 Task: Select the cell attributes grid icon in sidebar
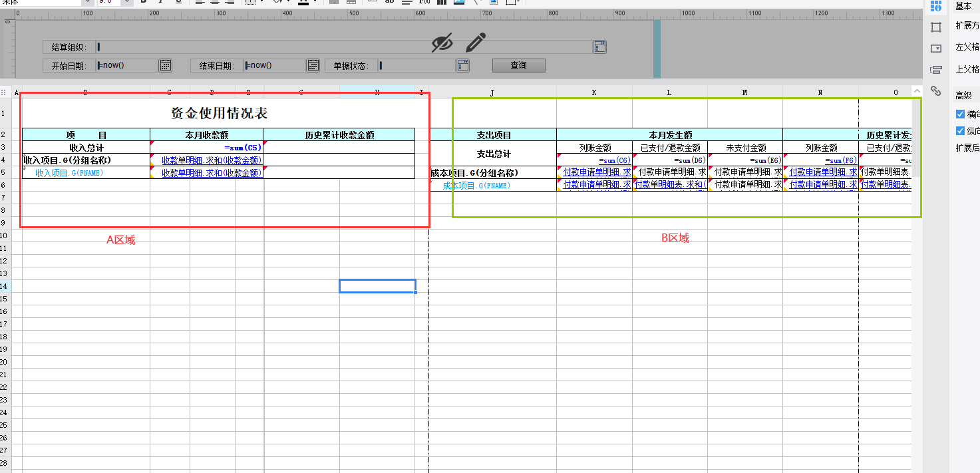936,6
